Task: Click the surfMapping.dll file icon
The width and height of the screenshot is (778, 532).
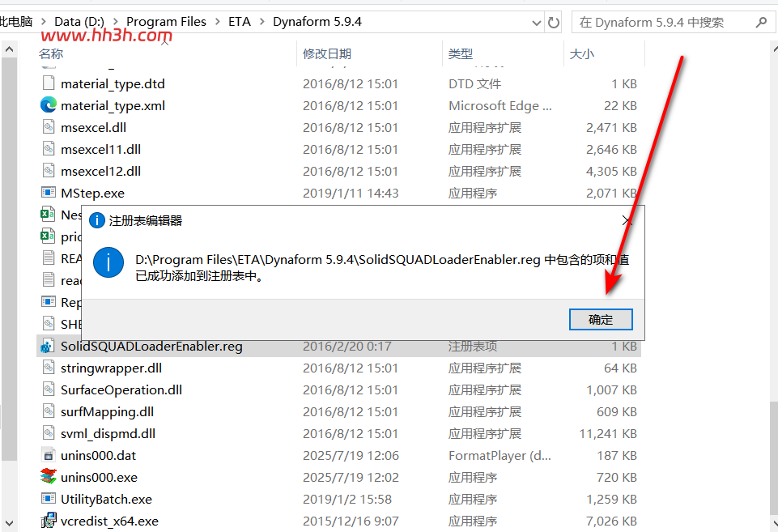Action: (x=48, y=411)
